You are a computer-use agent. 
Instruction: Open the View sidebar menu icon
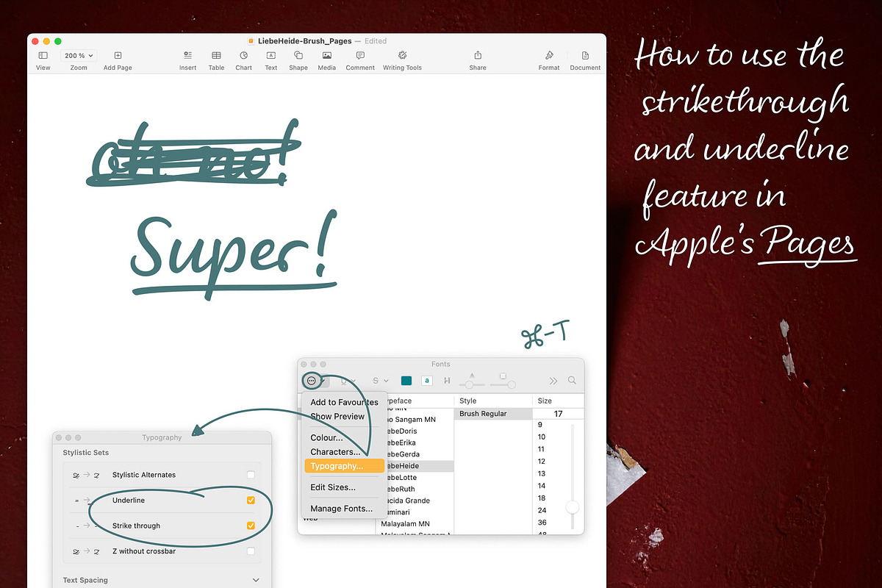click(43, 55)
